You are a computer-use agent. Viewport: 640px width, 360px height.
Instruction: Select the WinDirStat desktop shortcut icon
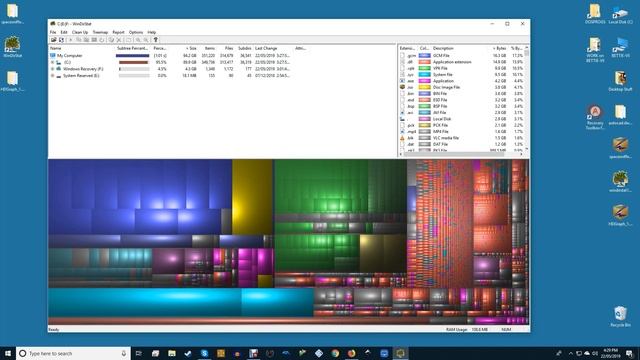coord(12,47)
